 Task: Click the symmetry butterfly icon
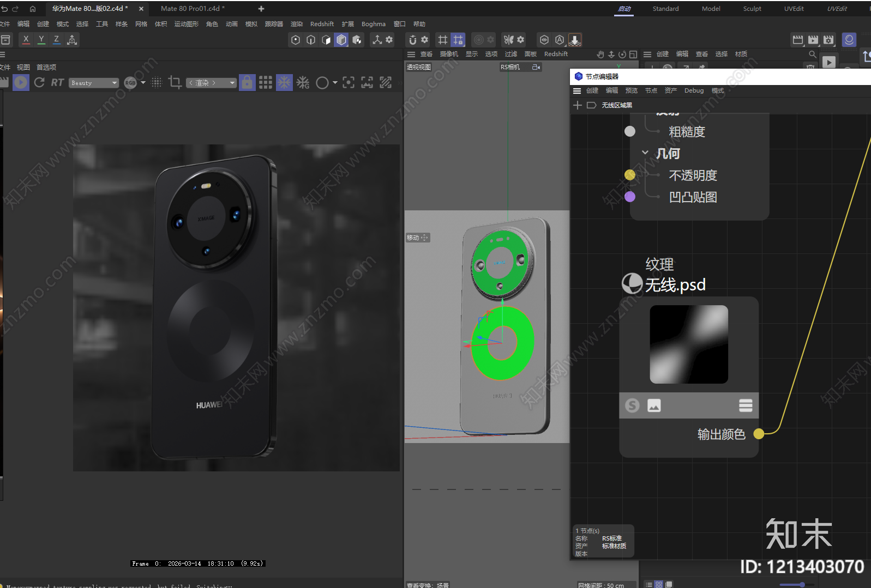click(509, 40)
